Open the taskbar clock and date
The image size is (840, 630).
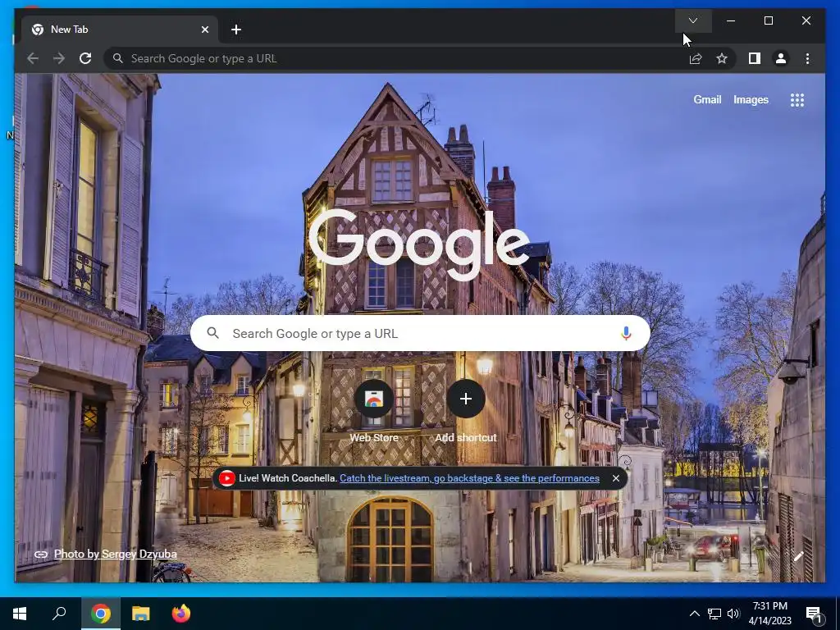point(769,614)
